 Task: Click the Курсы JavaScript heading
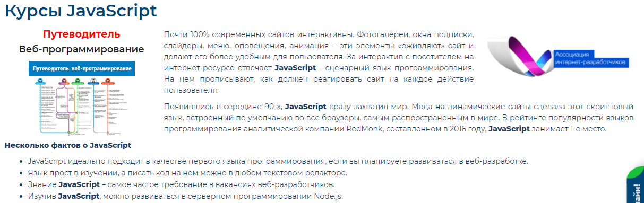[x=81, y=11]
